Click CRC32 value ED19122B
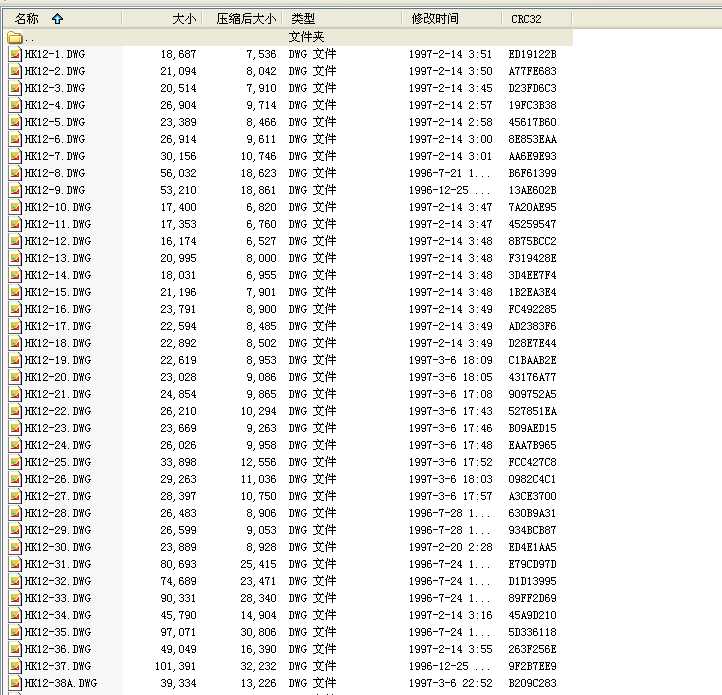 tap(532, 54)
